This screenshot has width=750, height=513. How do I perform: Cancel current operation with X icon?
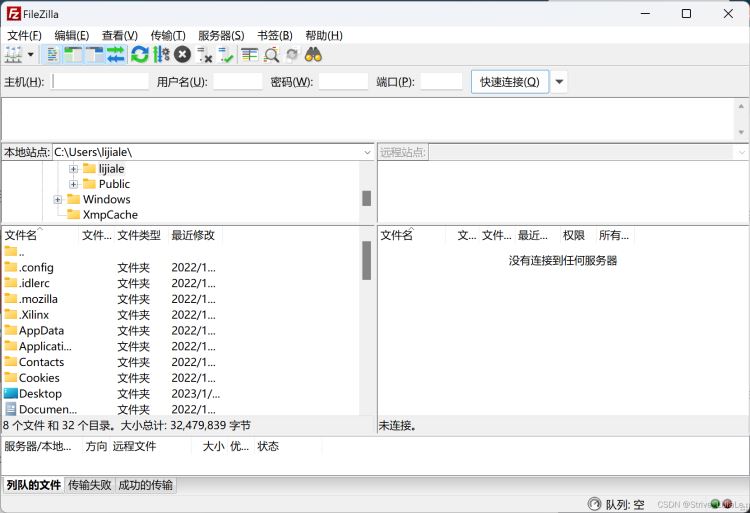click(182, 55)
